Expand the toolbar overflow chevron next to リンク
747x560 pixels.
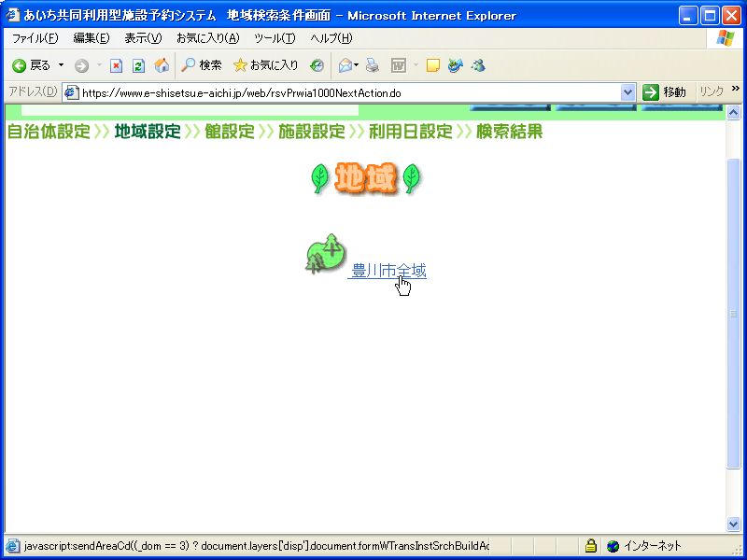tap(736, 90)
